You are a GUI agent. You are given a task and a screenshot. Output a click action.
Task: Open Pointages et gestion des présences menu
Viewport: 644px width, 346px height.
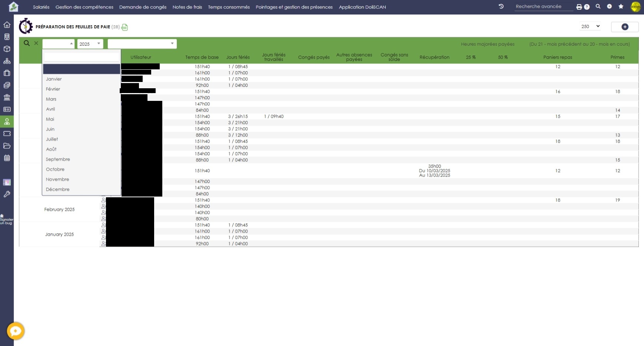[294, 7]
